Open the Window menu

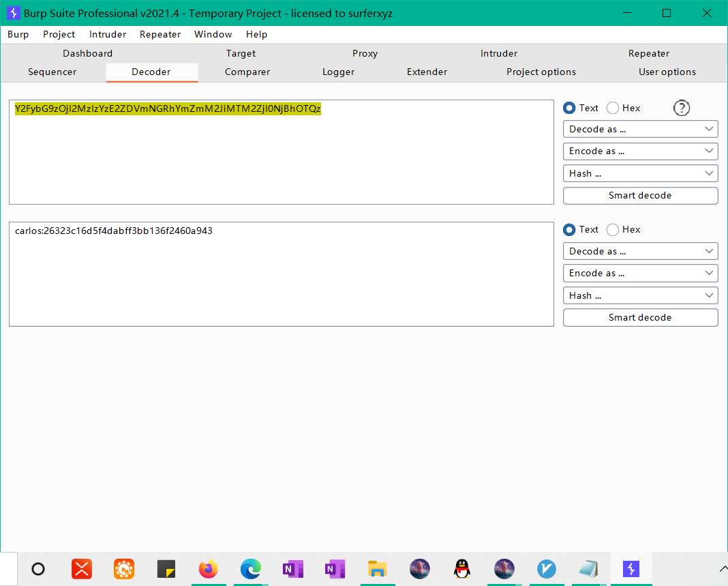[x=213, y=34]
